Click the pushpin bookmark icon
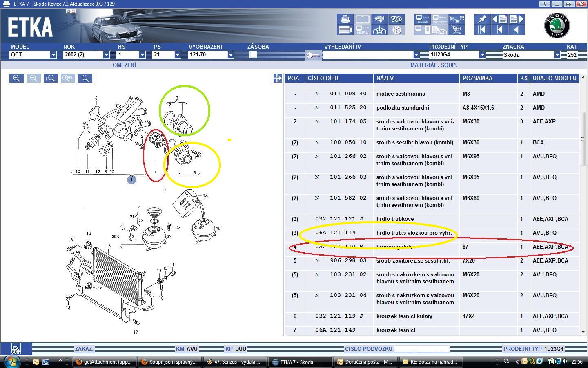Screen dimensions: 588x368 coord(482,19)
